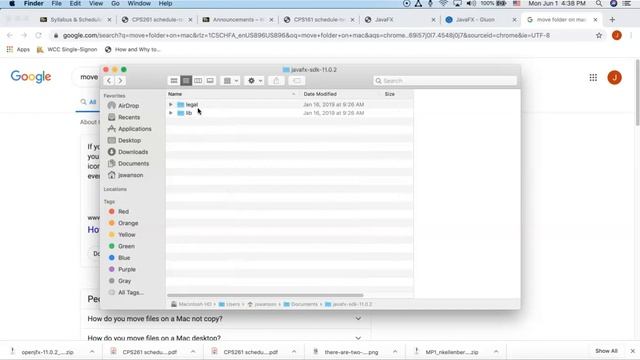This screenshot has height=360, width=640.
Task: Sort by Date Modified column header
Action: pos(320,94)
